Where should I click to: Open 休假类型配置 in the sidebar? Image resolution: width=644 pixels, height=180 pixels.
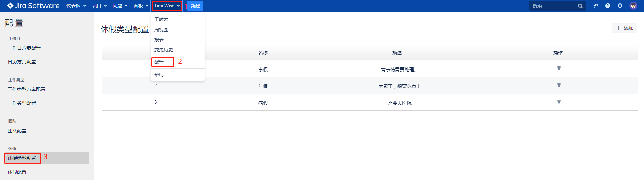[x=22, y=158]
